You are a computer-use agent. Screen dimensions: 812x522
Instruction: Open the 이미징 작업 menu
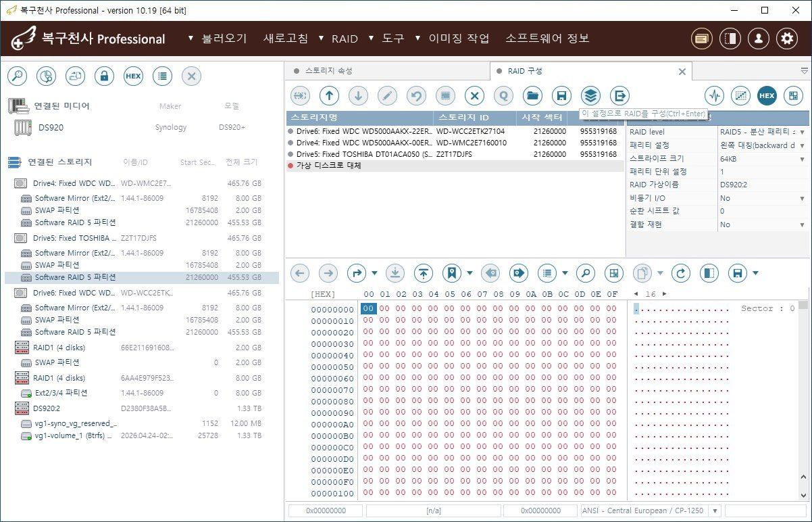(452, 39)
